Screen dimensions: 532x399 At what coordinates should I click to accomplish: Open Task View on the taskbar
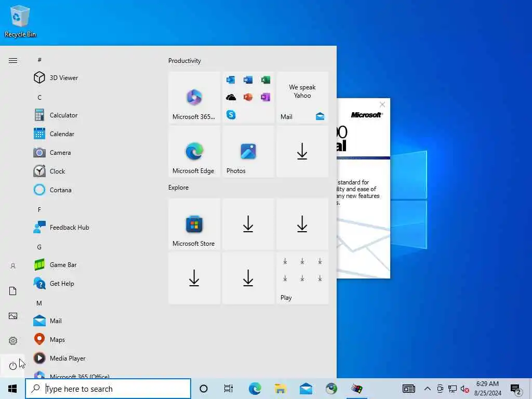coord(229,389)
